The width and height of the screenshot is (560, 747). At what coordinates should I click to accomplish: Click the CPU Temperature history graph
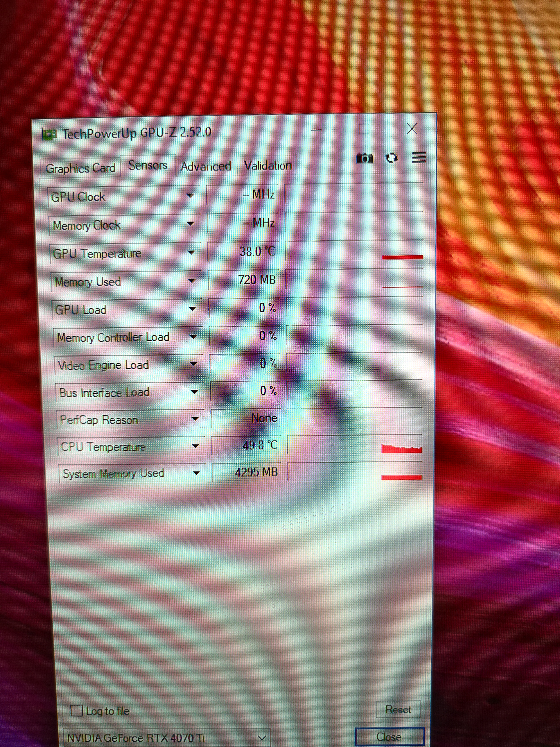tap(355, 445)
